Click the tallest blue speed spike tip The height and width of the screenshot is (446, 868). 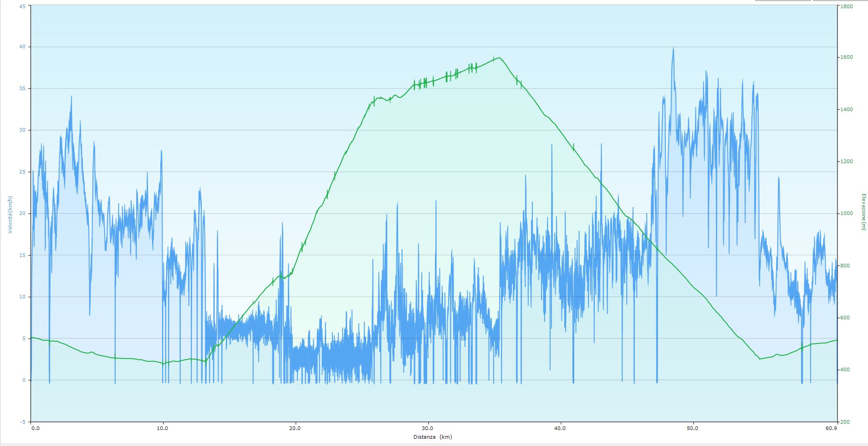673,47
